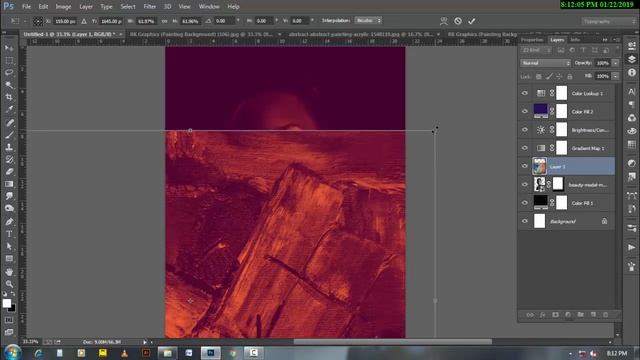Hide the Color Fill 1 layer
Screen dimensions: 640x360
tap(525, 203)
